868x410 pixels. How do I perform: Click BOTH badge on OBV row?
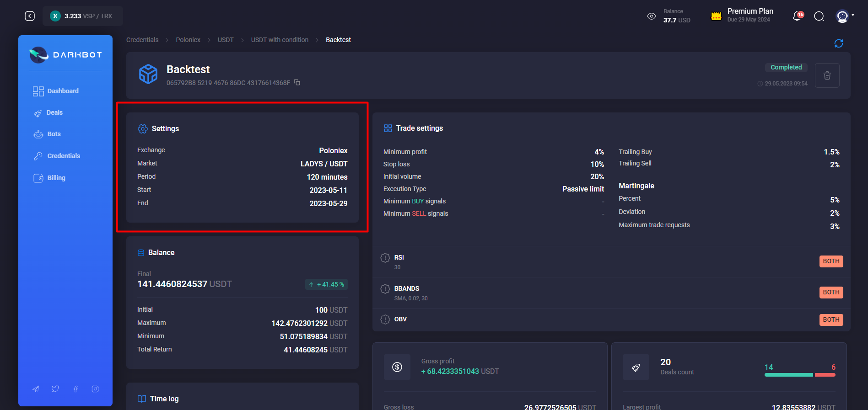click(x=831, y=320)
